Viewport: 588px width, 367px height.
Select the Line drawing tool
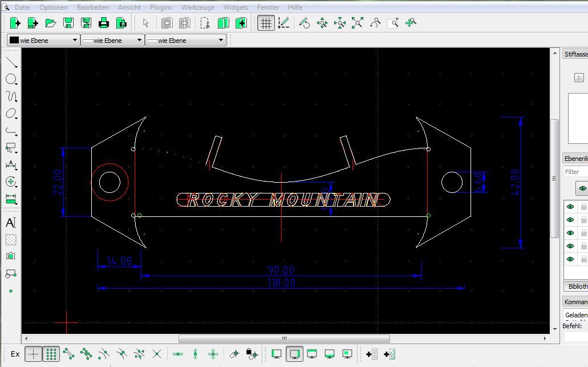tap(11, 62)
